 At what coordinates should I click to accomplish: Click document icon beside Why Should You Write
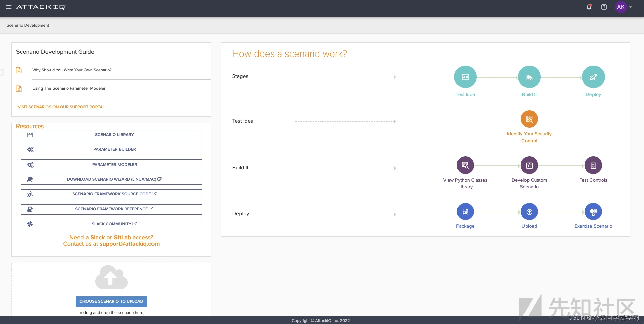[x=19, y=70]
